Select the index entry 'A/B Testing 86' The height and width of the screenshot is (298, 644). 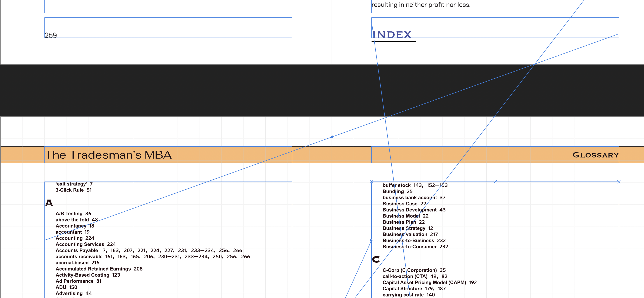tap(73, 214)
